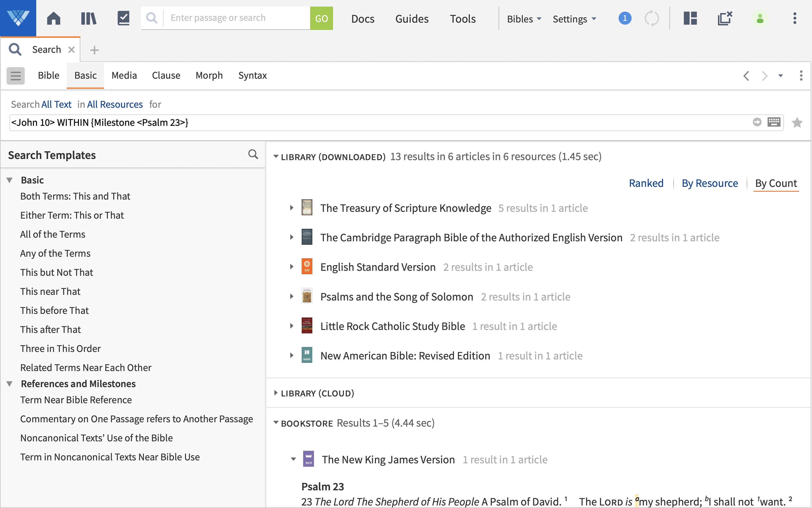The image size is (812, 508).
Task: Open the Tools menu
Action: pyautogui.click(x=463, y=19)
